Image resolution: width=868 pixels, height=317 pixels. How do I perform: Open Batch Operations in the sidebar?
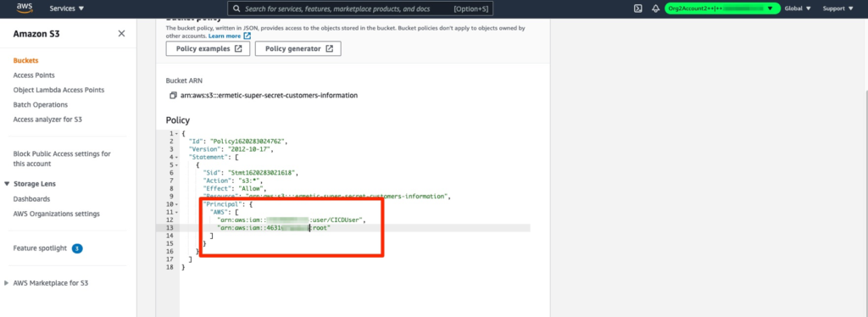coord(41,104)
